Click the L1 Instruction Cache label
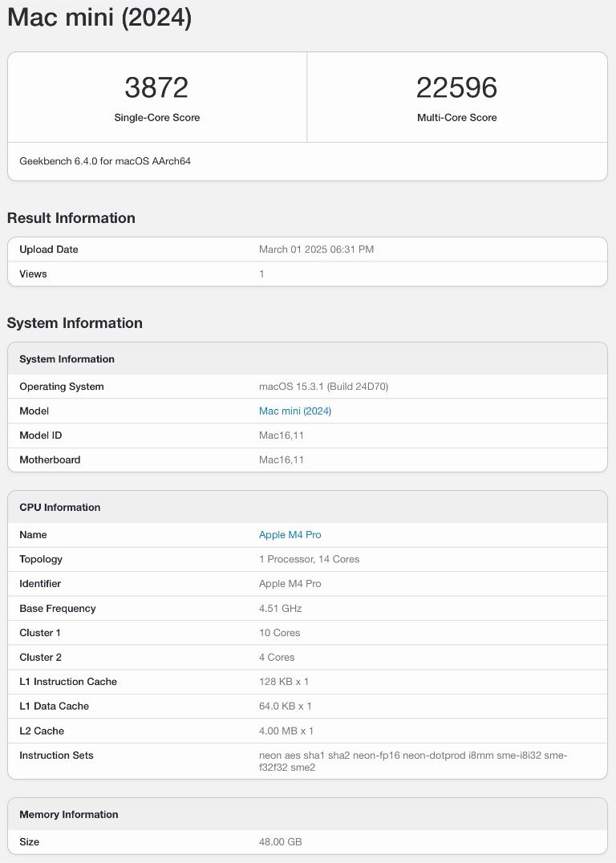Image resolution: width=616 pixels, height=863 pixels. pyautogui.click(x=68, y=682)
